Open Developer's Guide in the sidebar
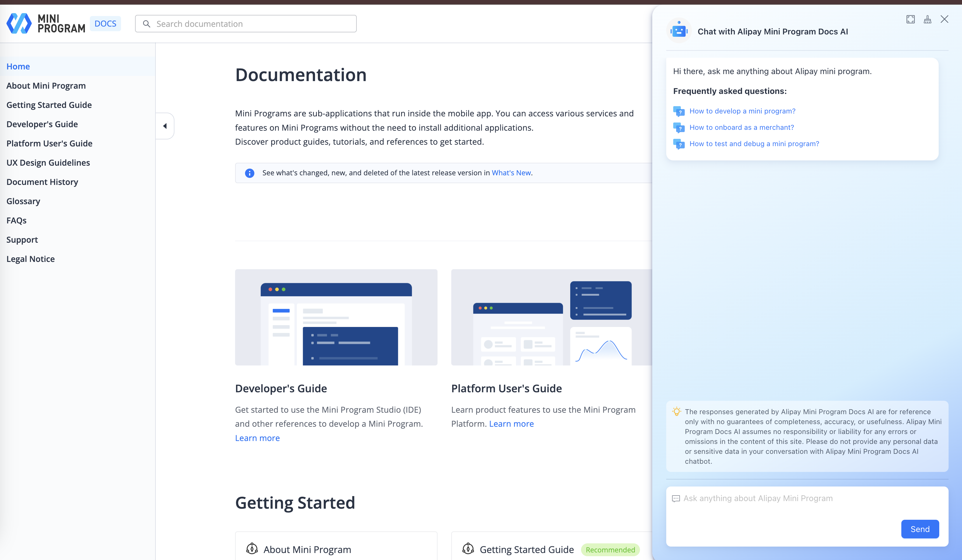Viewport: 962px width, 560px height. pyautogui.click(x=42, y=124)
